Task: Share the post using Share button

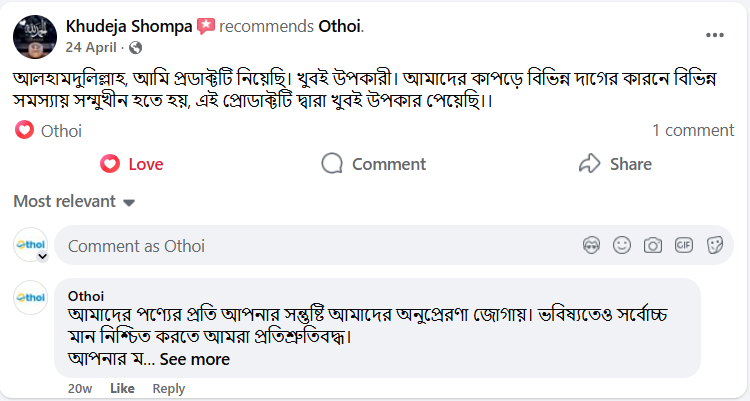Action: 615,164
